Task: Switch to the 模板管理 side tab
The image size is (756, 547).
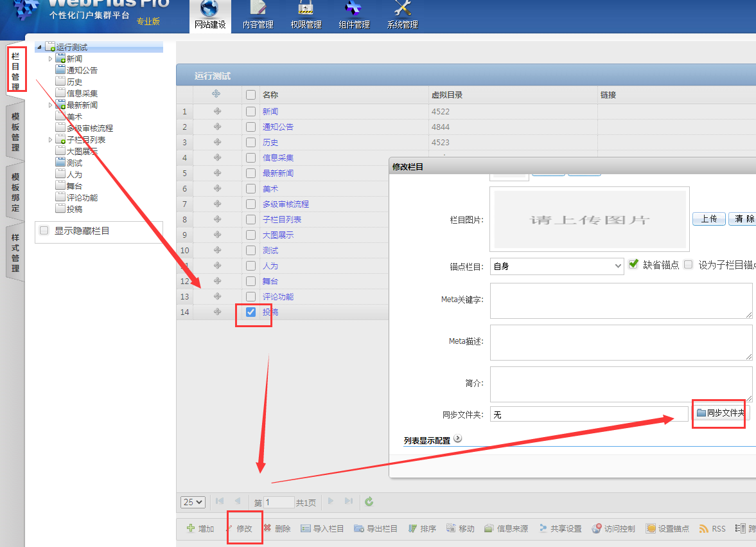Action: (x=15, y=132)
